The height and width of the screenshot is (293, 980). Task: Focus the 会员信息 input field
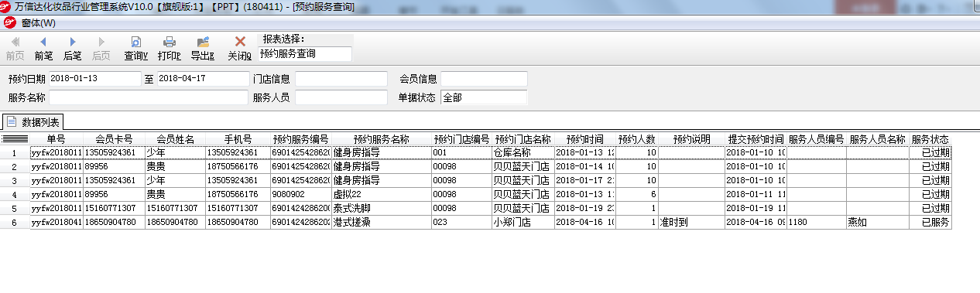click(x=484, y=79)
